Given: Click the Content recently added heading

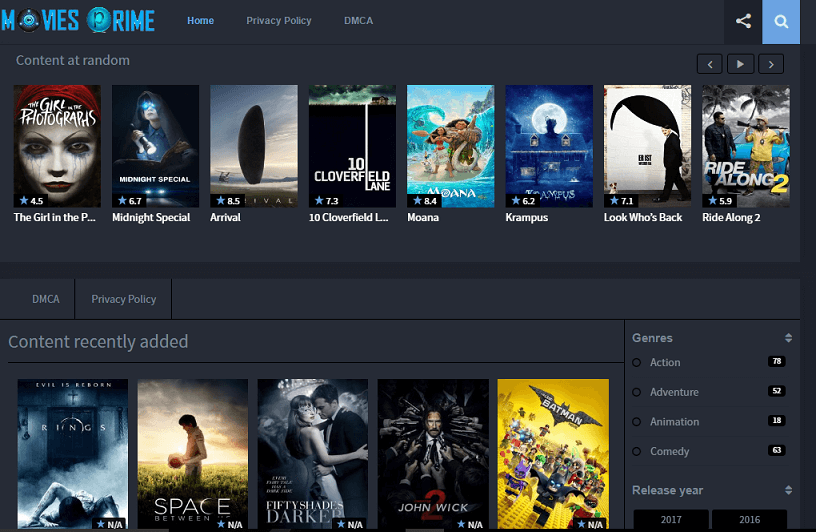Looking at the screenshot, I should tap(98, 341).
